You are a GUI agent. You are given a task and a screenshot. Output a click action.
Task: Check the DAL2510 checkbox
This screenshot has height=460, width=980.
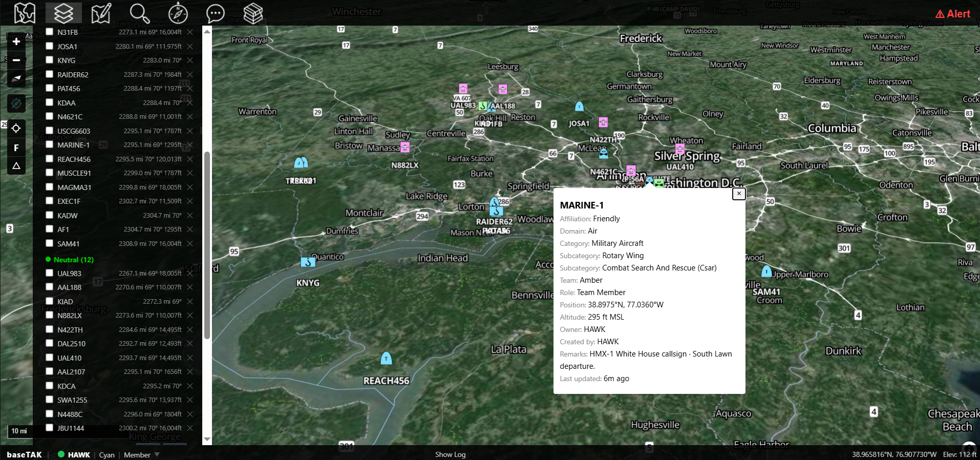pyautogui.click(x=50, y=343)
